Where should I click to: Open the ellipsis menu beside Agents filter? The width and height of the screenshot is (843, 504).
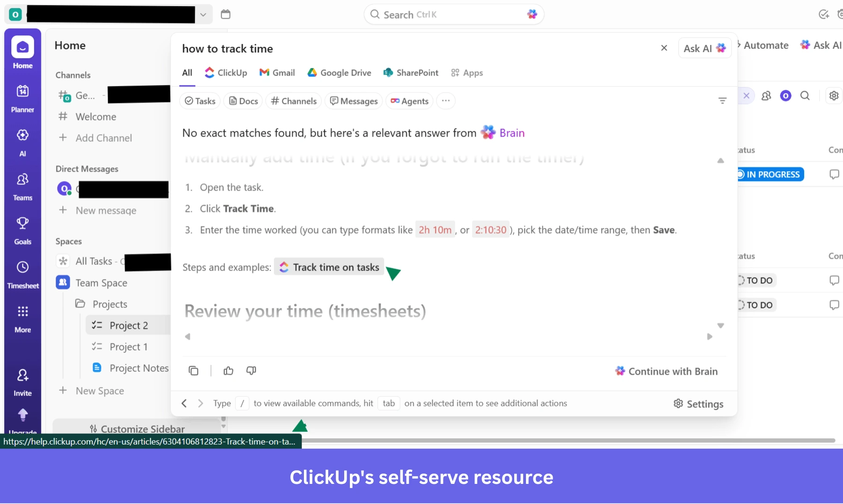pos(445,101)
